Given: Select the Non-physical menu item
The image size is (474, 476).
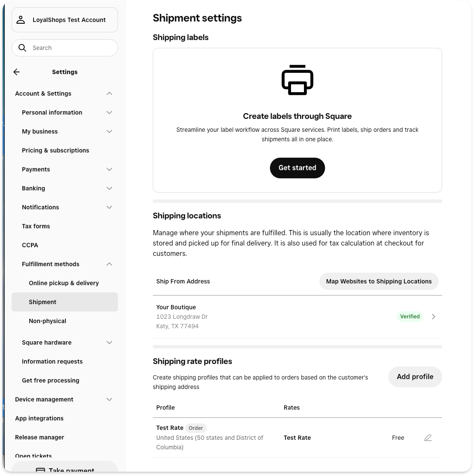Looking at the screenshot, I should tap(47, 321).
